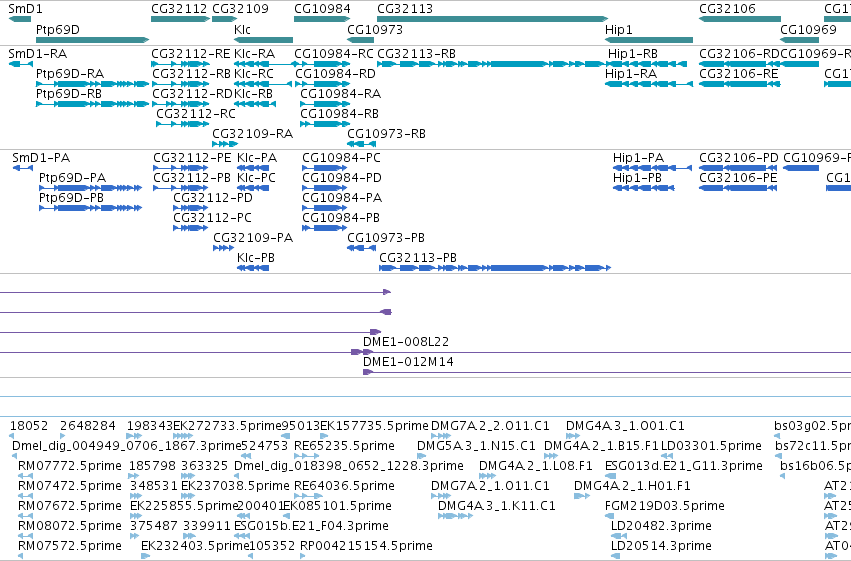Click transcript CG32106-RE
This screenshot has width=851, height=561.
point(739,74)
